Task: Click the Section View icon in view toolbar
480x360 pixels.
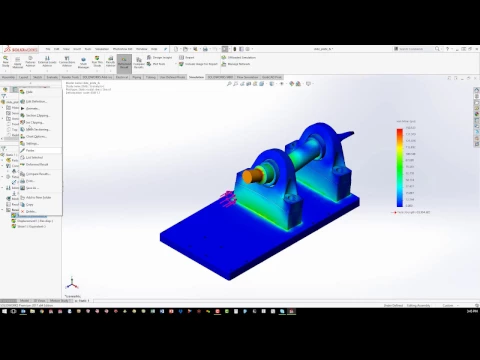Action: (249, 84)
